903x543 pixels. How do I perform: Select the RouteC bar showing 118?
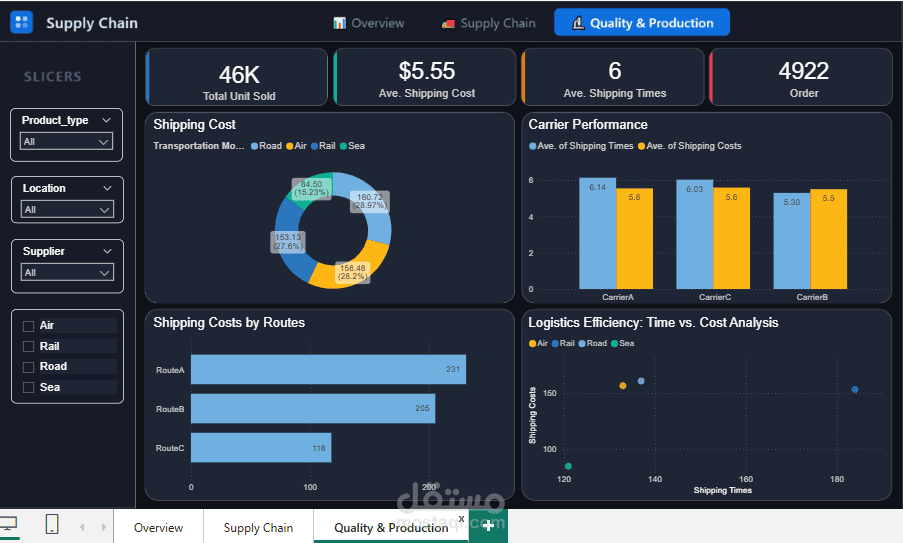(261, 448)
